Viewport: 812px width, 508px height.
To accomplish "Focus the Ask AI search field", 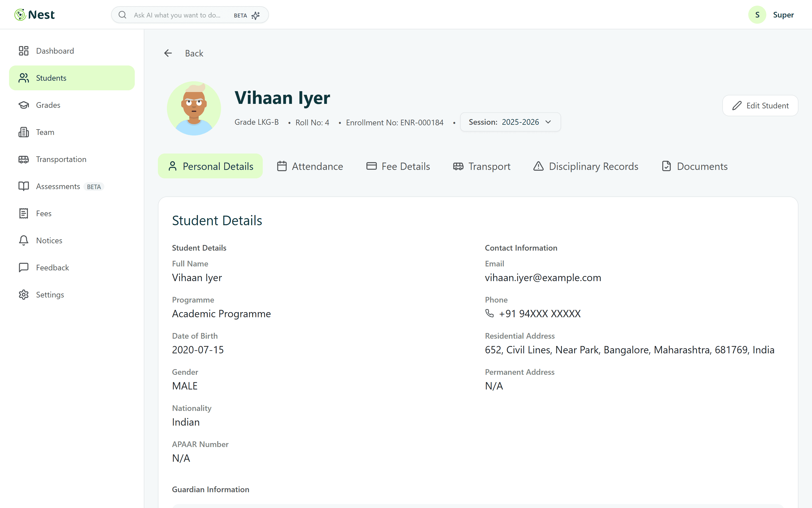I will [x=190, y=15].
